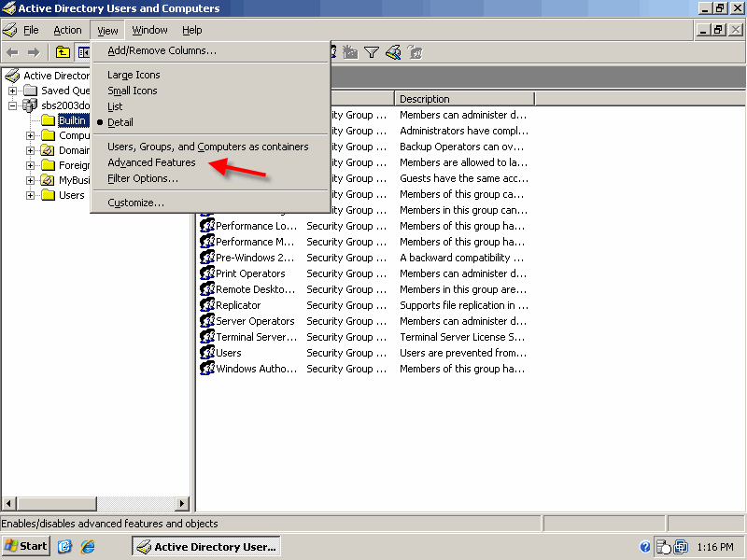Open Internet Explorer from quick launch
The width and height of the screenshot is (747, 560).
pyautogui.click(x=88, y=546)
